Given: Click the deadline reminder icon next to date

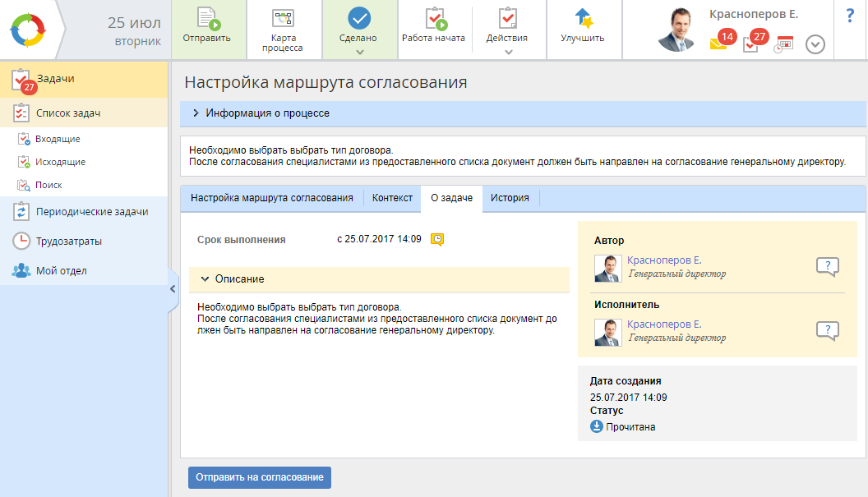Looking at the screenshot, I should click(437, 240).
